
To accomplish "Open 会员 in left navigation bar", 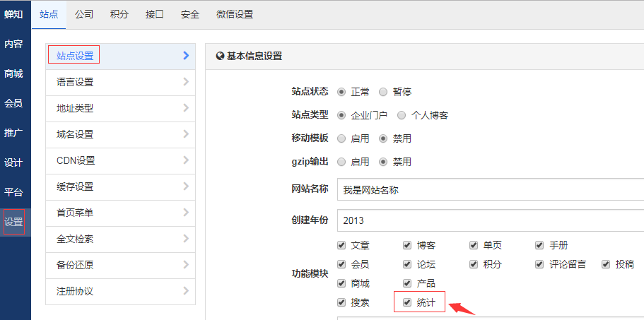I will point(13,103).
